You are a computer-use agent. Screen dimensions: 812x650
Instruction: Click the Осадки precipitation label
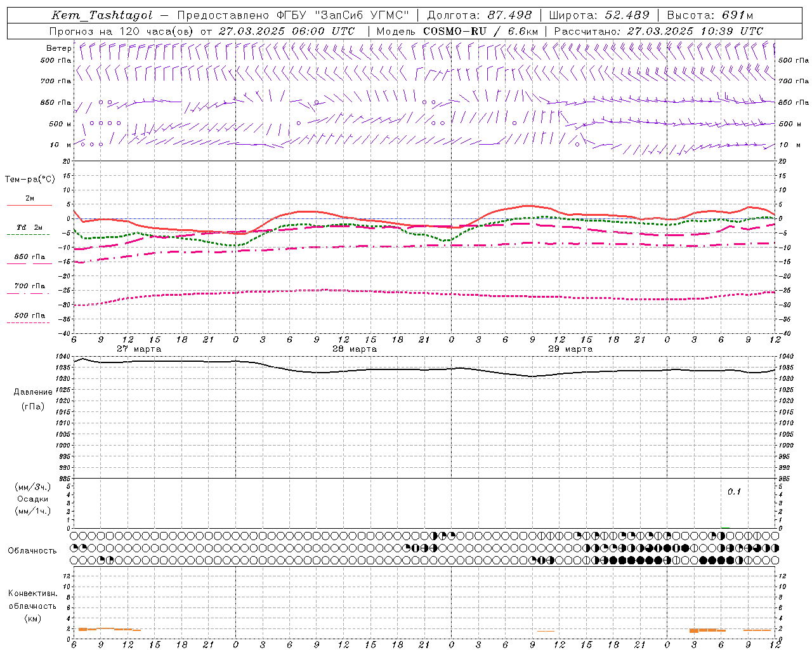click(33, 499)
